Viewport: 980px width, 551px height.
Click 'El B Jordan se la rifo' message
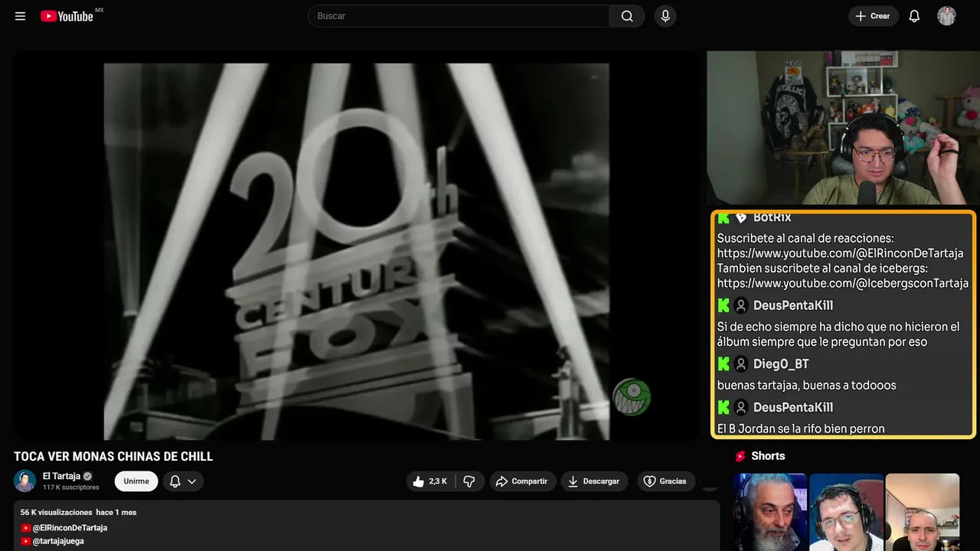[801, 429]
